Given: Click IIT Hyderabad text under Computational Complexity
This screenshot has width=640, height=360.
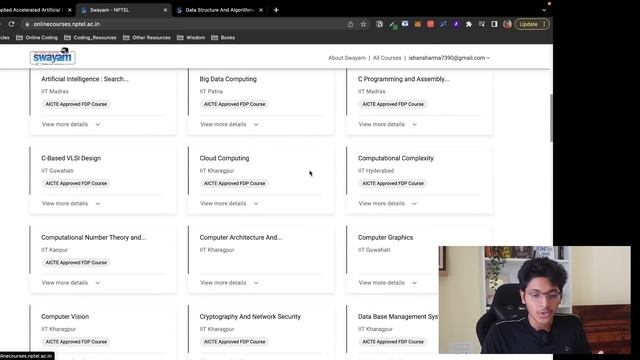Looking at the screenshot, I should (376, 171).
